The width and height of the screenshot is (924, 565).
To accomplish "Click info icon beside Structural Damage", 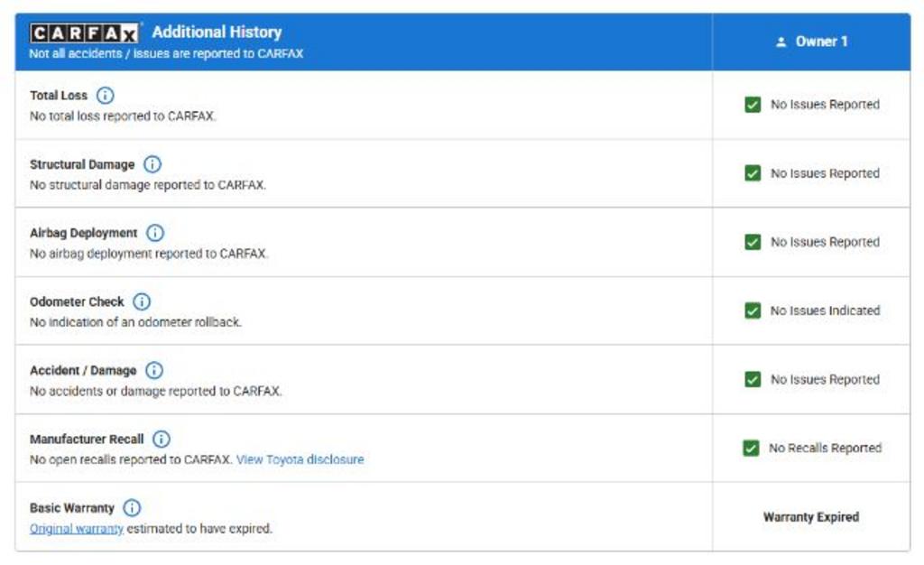I will coord(152,164).
